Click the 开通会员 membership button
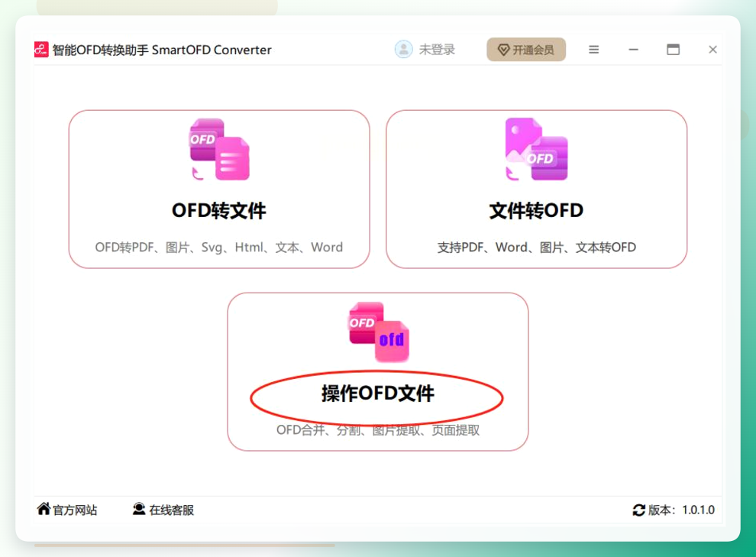Image resolution: width=756 pixels, height=557 pixels. [x=526, y=50]
